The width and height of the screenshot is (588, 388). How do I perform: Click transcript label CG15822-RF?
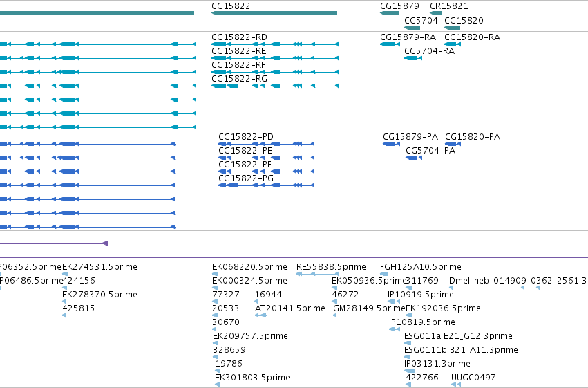click(x=238, y=65)
